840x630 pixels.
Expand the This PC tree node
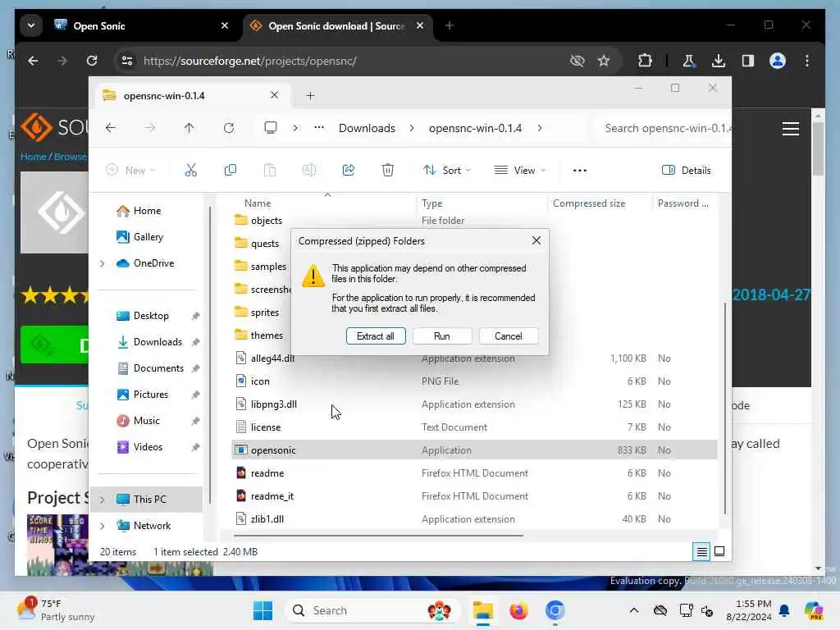[102, 500]
